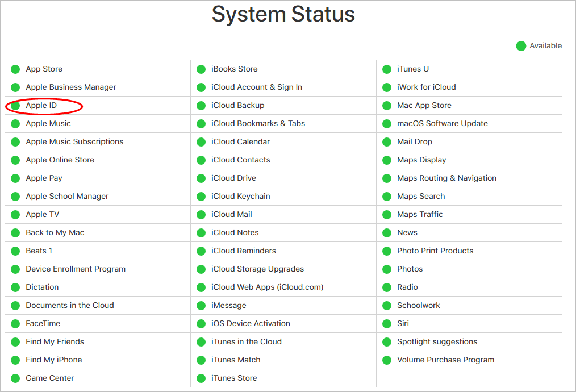Viewport: 576px width, 392px height.
Task: Select the green dot beside iBooks Store
Action: point(201,69)
